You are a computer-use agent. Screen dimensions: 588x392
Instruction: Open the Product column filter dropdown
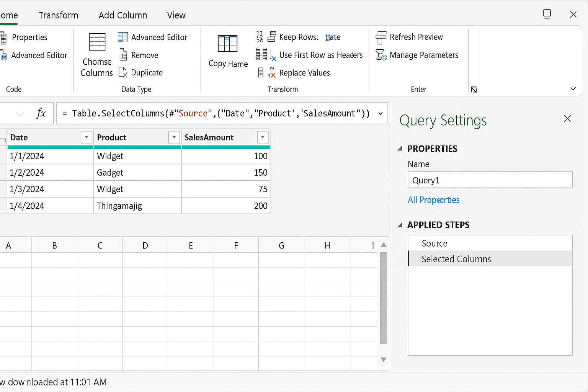pos(174,137)
